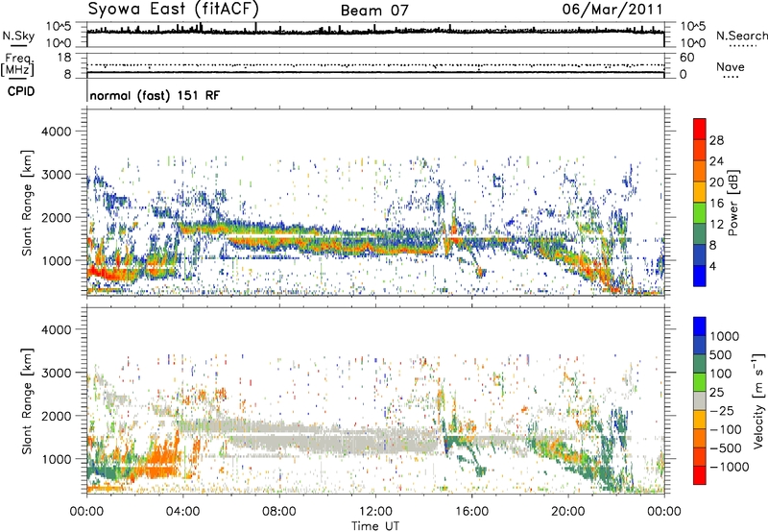Click the "16" label on Power color bar
The width and height of the screenshot is (768, 532).
716,204
